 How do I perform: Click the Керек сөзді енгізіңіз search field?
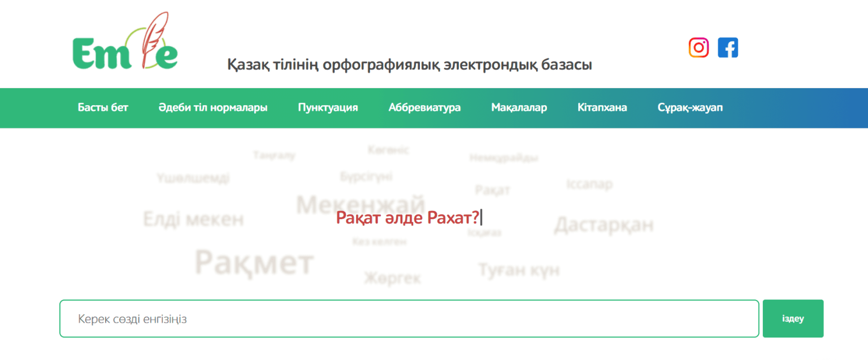pyautogui.click(x=409, y=319)
